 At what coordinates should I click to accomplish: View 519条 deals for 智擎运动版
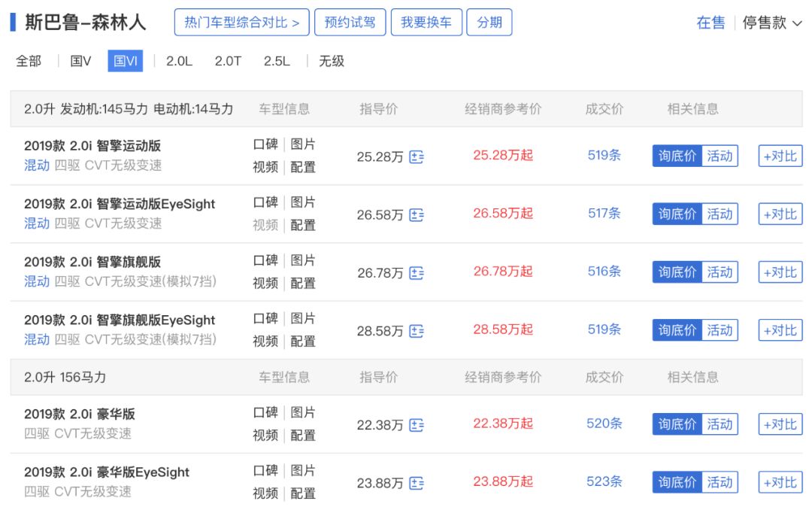pyautogui.click(x=604, y=155)
